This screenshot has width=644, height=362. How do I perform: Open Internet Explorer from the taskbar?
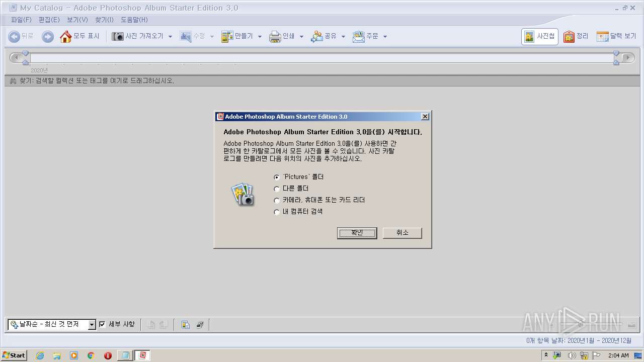coord(40,355)
